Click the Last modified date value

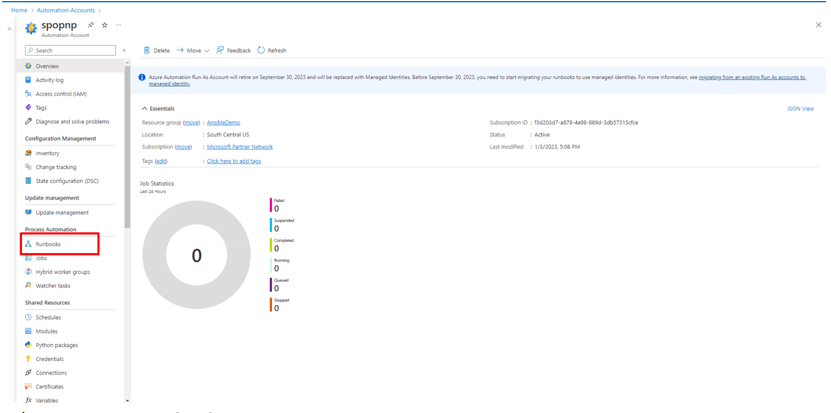pyautogui.click(x=558, y=147)
